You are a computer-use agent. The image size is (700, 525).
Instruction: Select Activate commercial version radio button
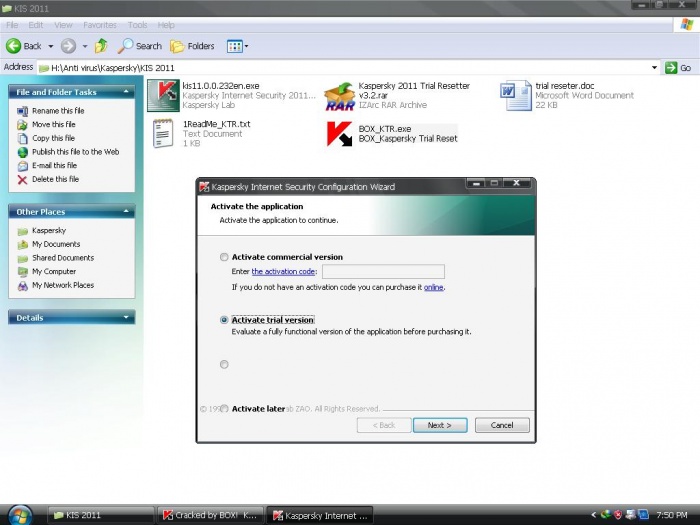[x=224, y=257]
